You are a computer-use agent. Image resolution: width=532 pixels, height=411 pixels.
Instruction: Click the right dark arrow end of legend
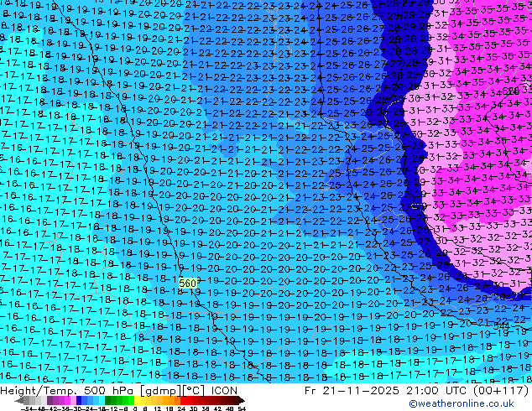[x=242, y=400]
